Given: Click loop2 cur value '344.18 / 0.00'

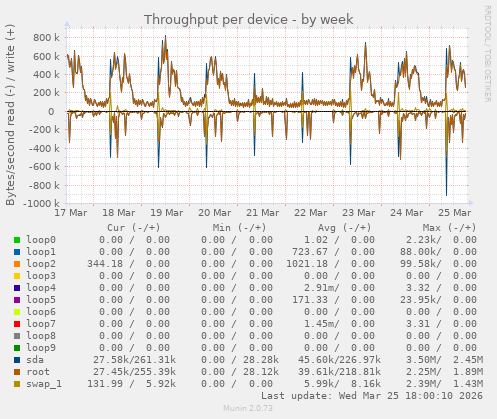Looking at the screenshot, I should [x=129, y=264].
